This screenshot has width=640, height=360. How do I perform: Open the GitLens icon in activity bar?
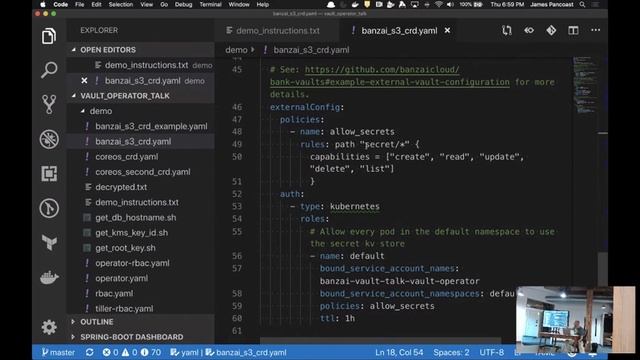click(x=49, y=208)
